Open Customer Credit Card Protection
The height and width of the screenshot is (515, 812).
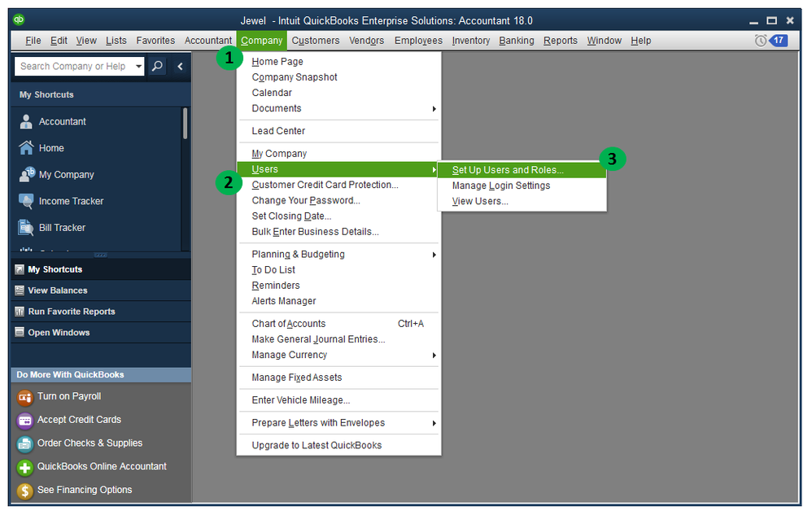pos(338,185)
